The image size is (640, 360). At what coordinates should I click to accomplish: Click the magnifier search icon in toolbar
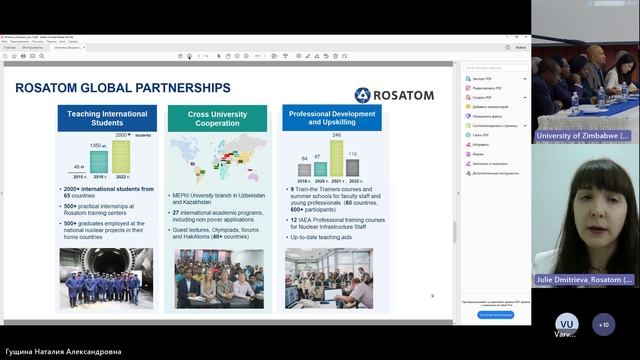42,56
